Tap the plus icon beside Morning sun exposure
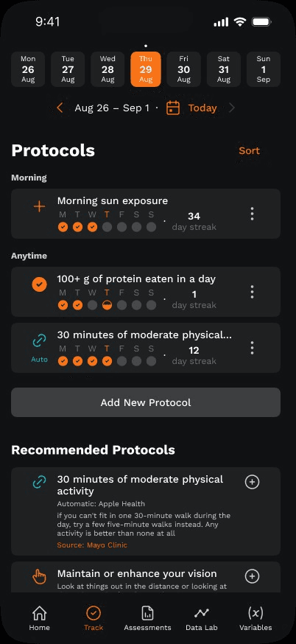296x644 pixels. tap(39, 206)
